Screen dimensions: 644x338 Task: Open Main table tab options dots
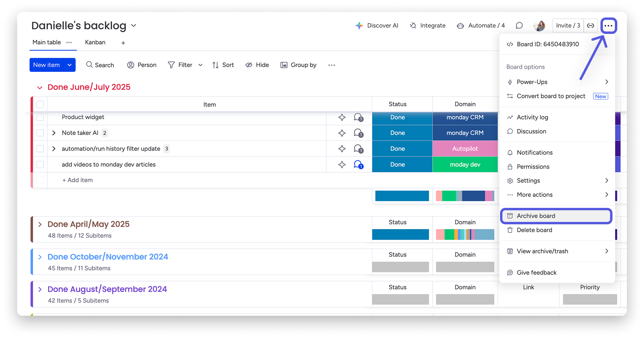click(x=69, y=42)
